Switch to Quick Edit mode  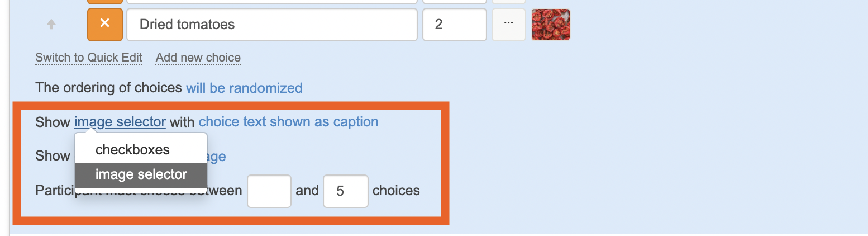coord(89,58)
